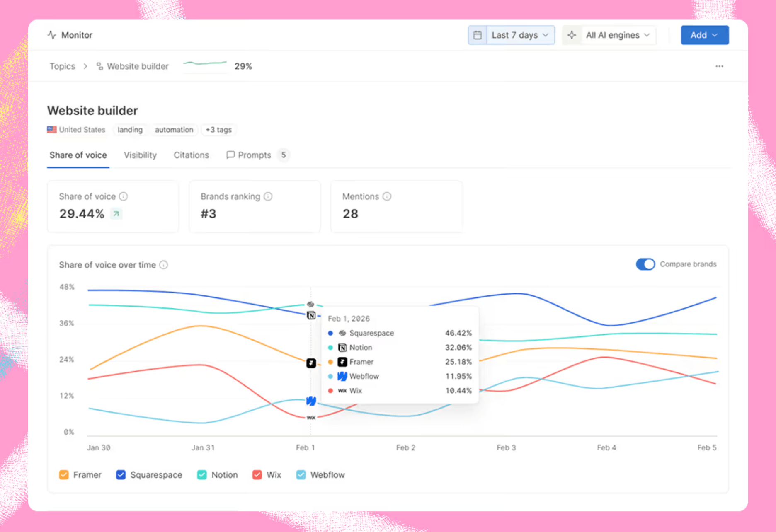Uncheck the Squarespace legend checkbox
Screen dimensions: 776x532
(121, 475)
